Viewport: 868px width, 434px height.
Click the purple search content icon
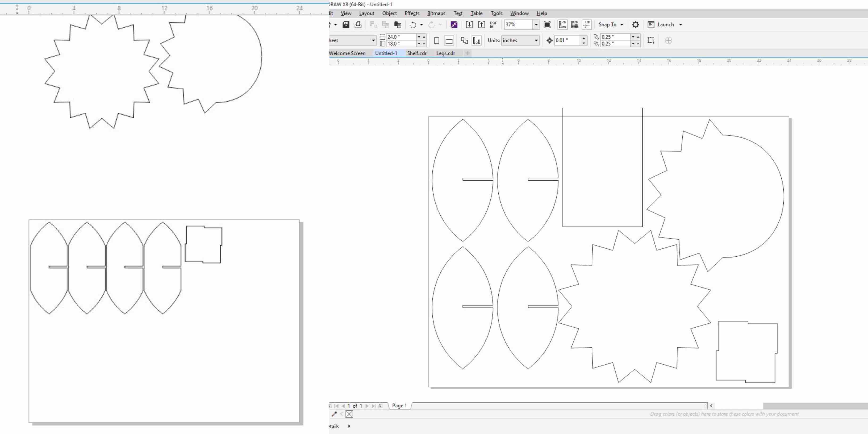(x=454, y=24)
